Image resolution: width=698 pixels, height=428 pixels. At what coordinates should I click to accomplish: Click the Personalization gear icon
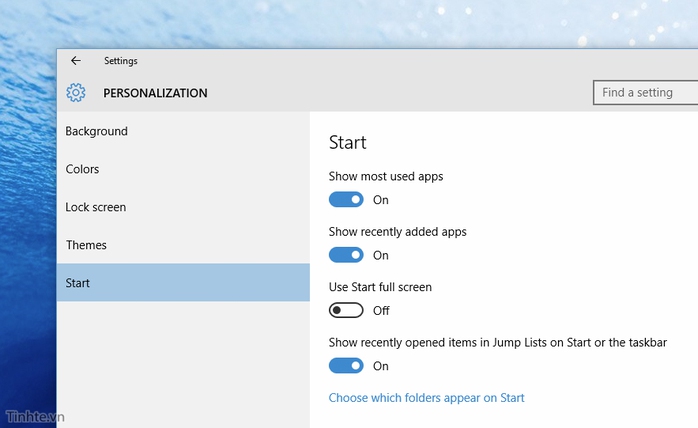[76, 93]
